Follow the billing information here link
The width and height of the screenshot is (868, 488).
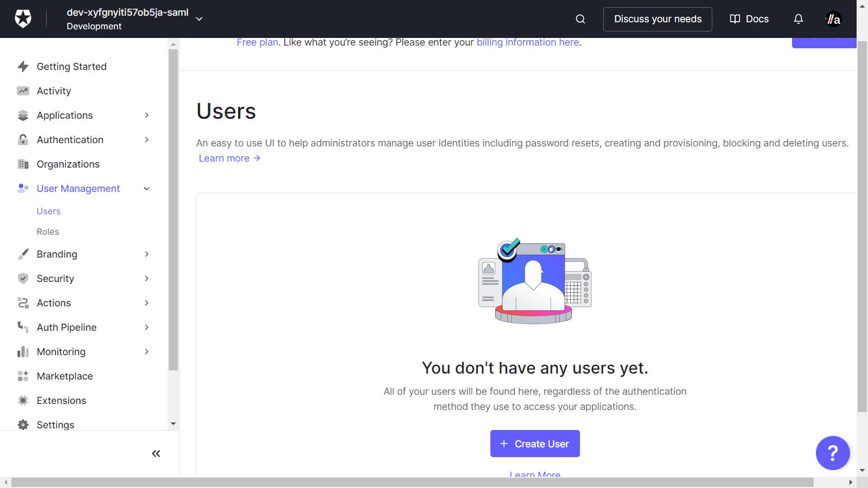click(527, 42)
